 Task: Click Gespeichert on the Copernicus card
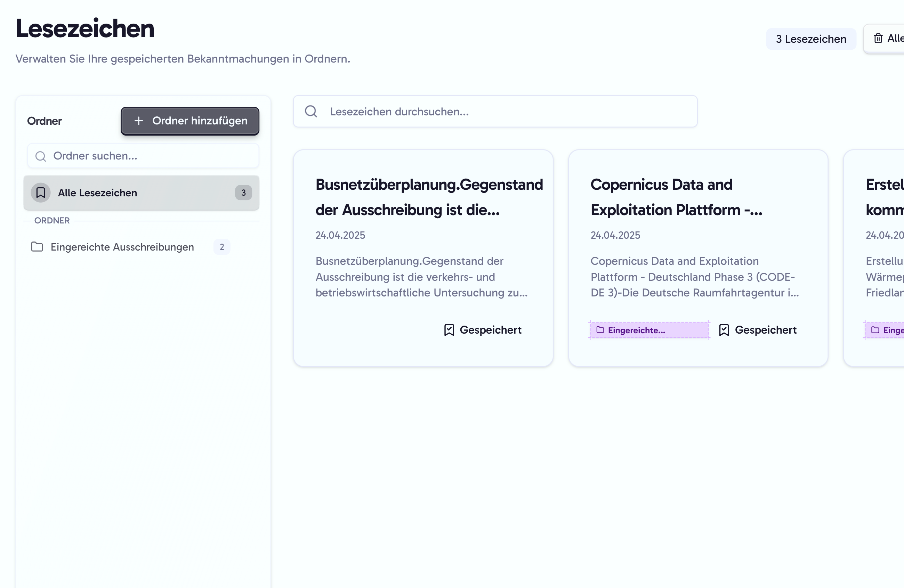(x=766, y=329)
